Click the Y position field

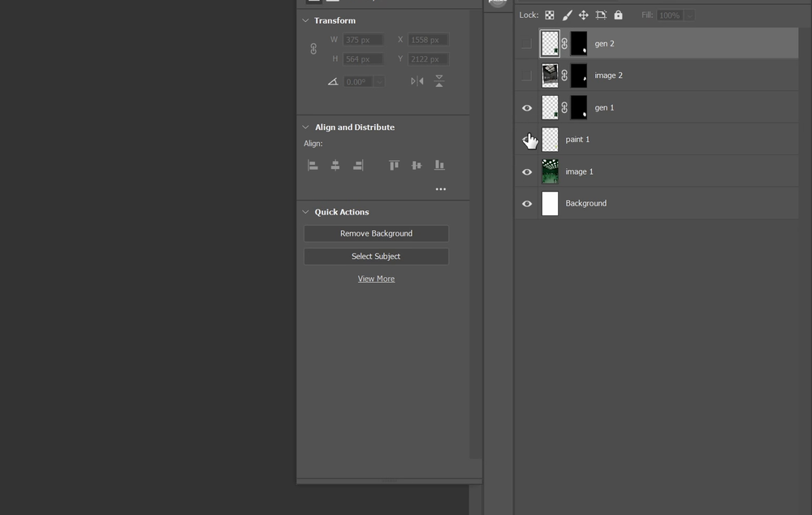428,59
